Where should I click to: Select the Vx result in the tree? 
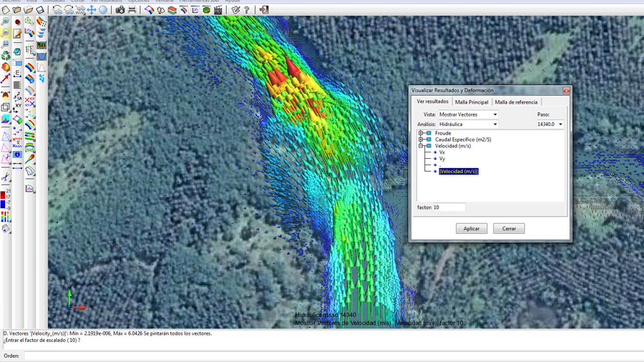[x=442, y=152]
